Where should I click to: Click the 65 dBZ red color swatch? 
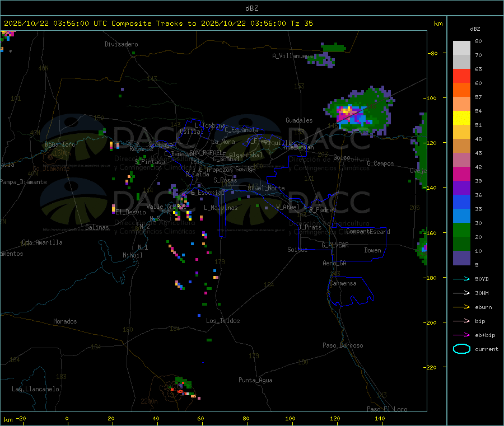(461, 76)
